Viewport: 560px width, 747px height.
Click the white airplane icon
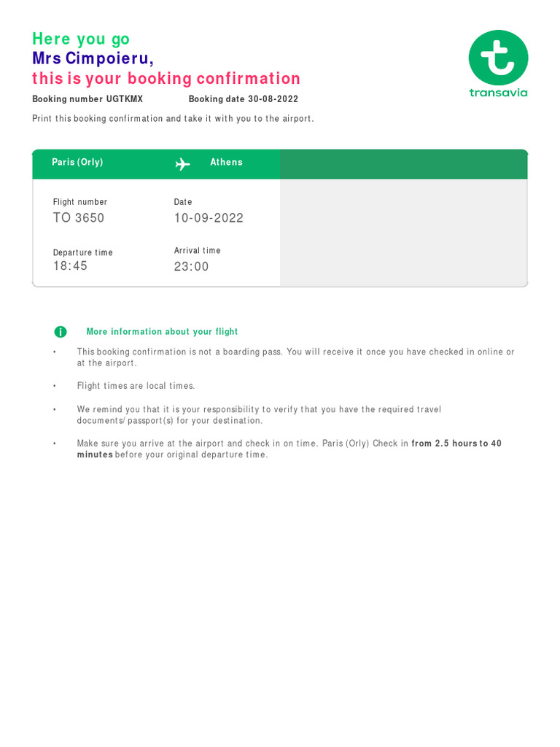tap(182, 163)
